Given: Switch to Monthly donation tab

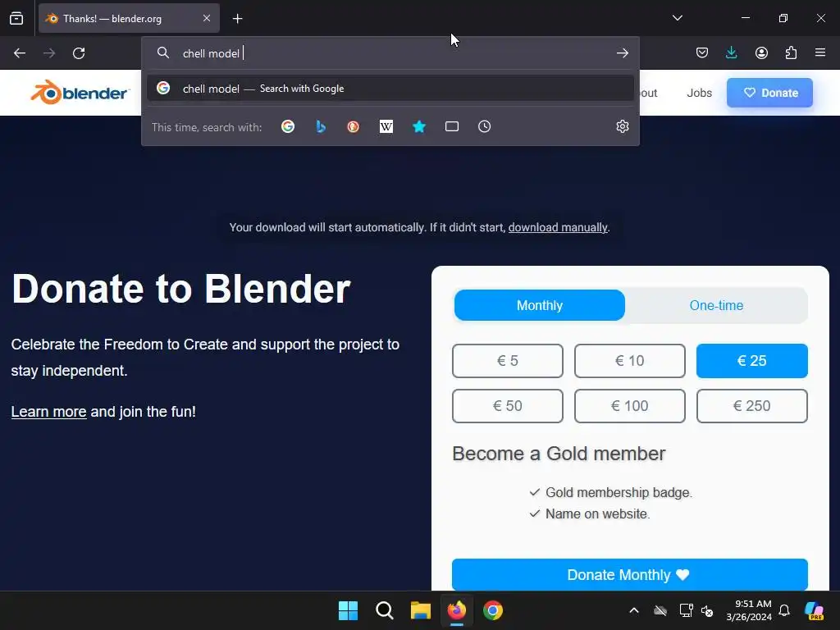Looking at the screenshot, I should [540, 305].
